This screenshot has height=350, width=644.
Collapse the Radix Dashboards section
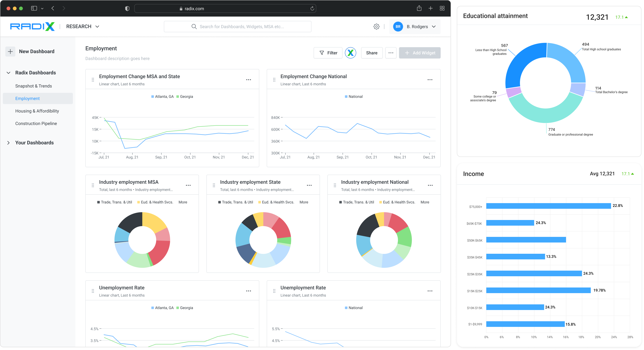pos(9,73)
